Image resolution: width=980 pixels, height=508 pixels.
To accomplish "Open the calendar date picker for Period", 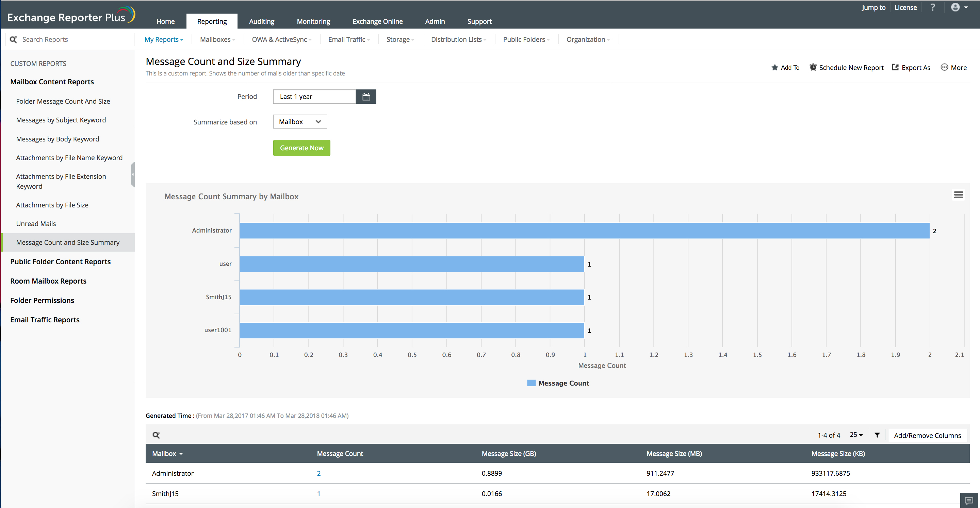I will coord(365,97).
